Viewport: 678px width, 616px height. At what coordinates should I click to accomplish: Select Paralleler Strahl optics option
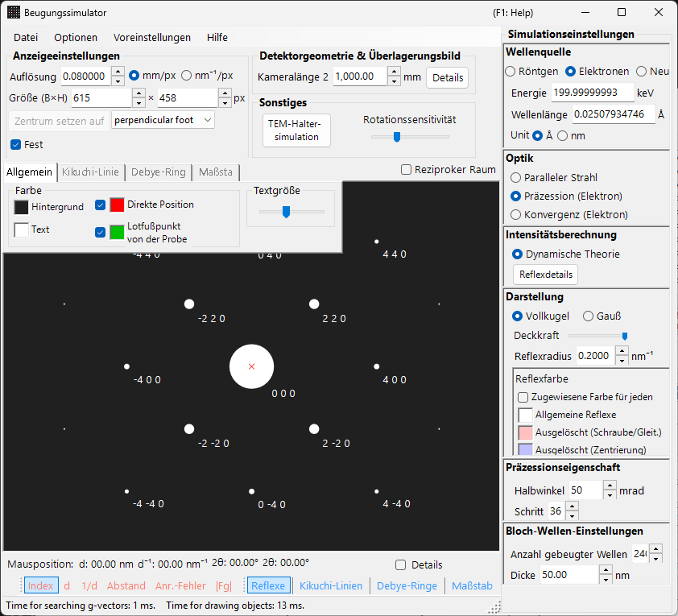tap(515, 178)
